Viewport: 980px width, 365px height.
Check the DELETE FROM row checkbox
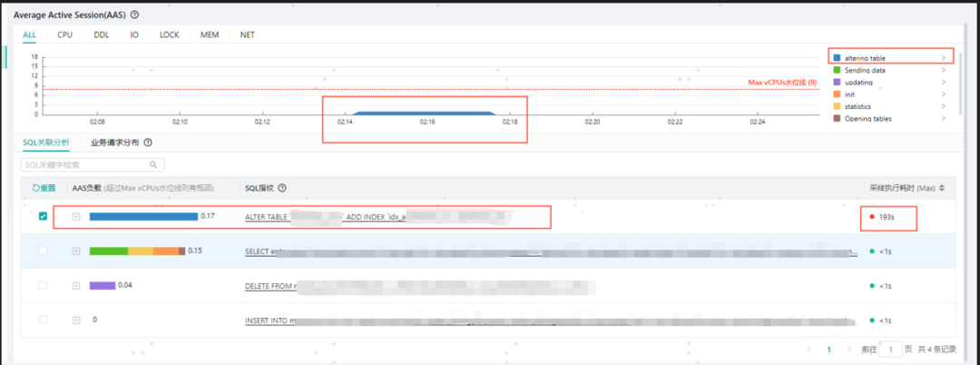coord(43,285)
